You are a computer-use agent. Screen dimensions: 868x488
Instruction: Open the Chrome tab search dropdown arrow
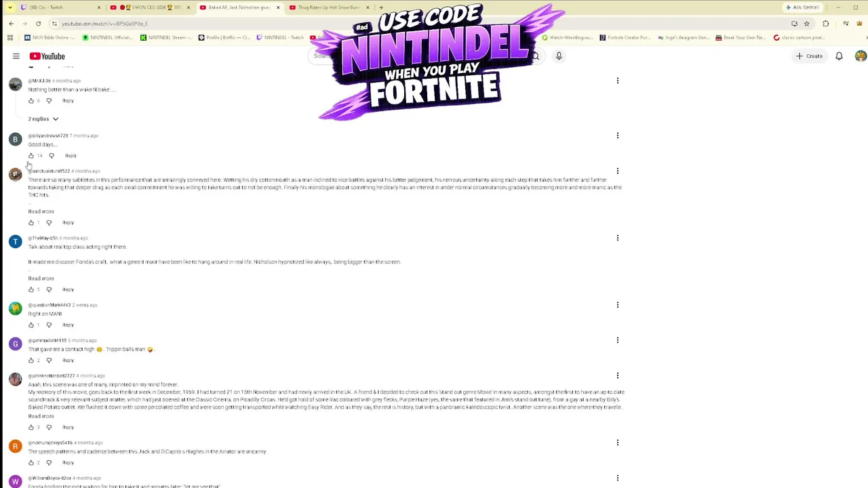click(9, 7)
